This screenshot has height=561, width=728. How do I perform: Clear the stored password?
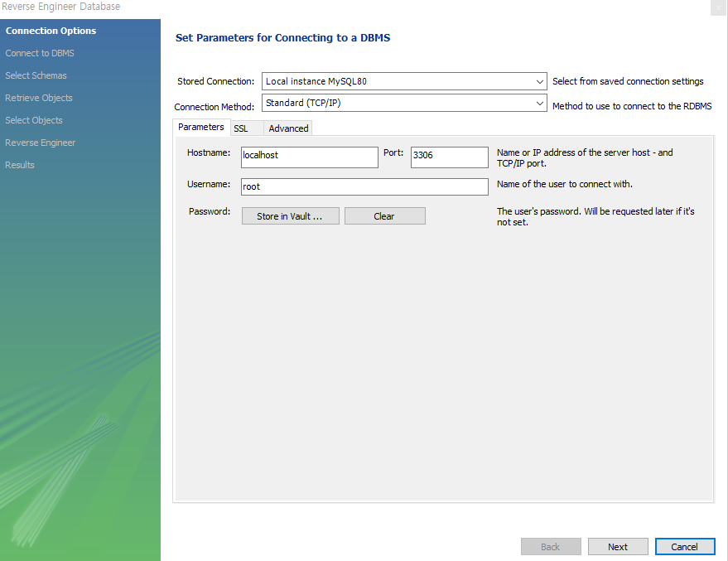point(384,216)
